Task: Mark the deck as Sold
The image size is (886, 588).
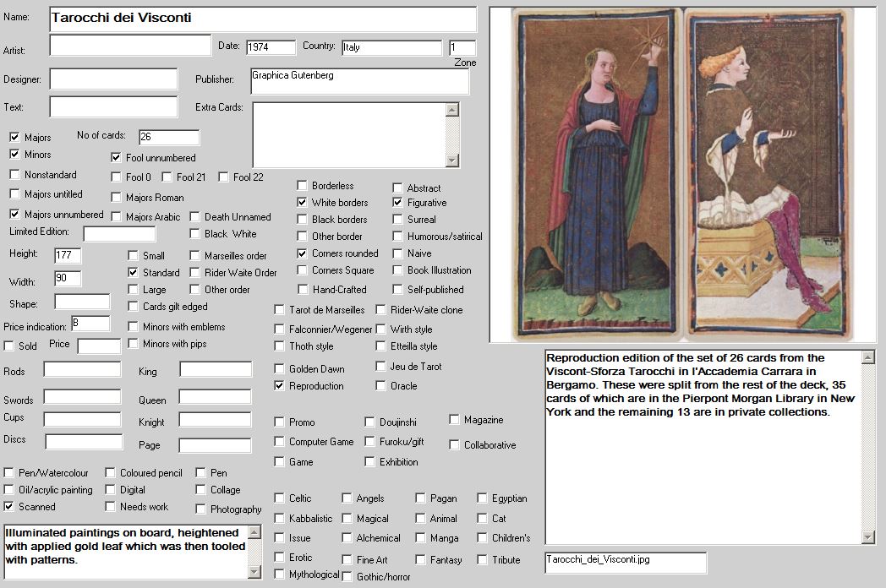Action: tap(9, 346)
